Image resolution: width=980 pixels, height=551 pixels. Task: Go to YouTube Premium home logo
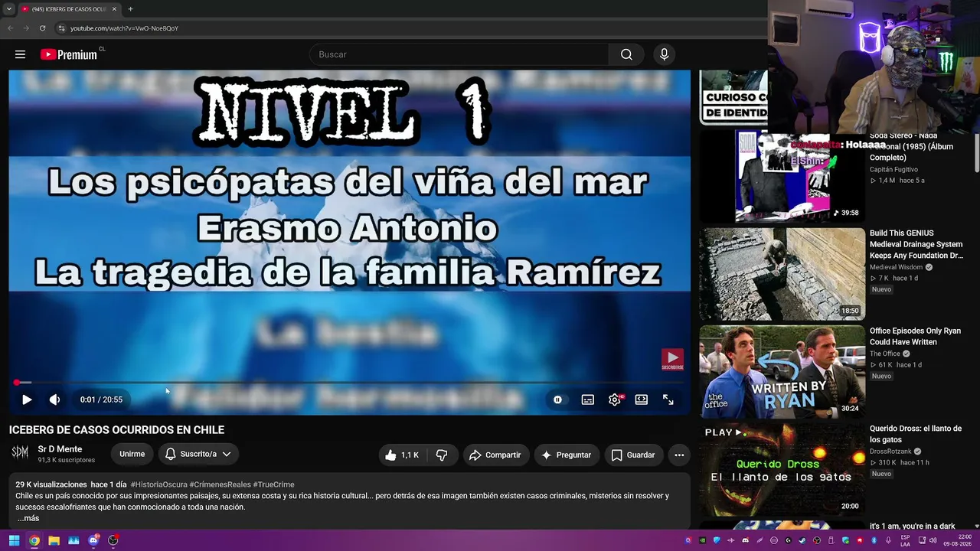coord(69,54)
